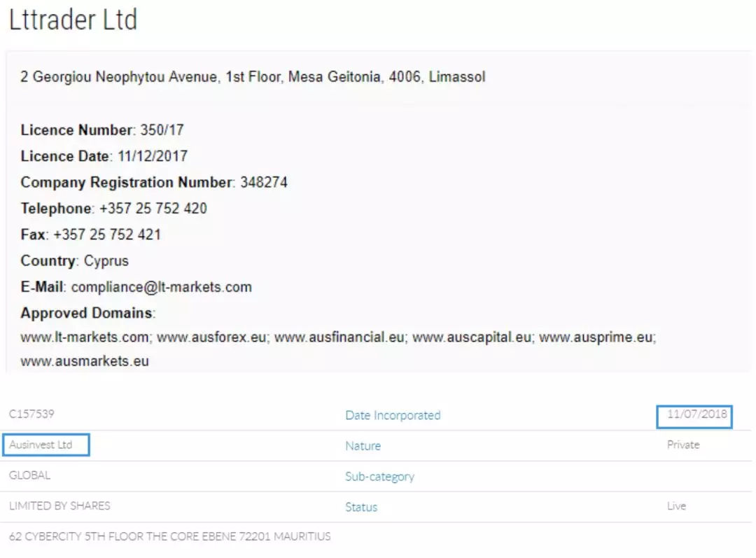Click the Company Registration Number 348274
756x558 pixels.
[263, 183]
